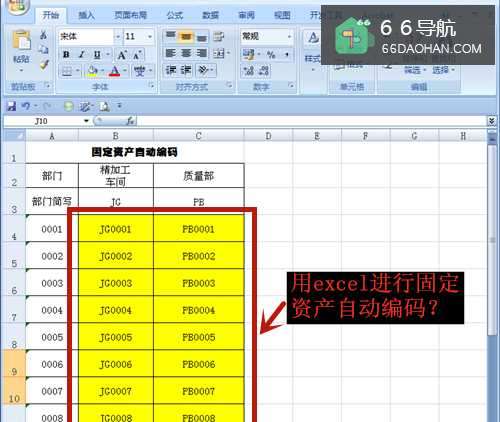Screen dimensions: 500x422
Task: Select the cell containing JC0001
Action: click(x=115, y=229)
